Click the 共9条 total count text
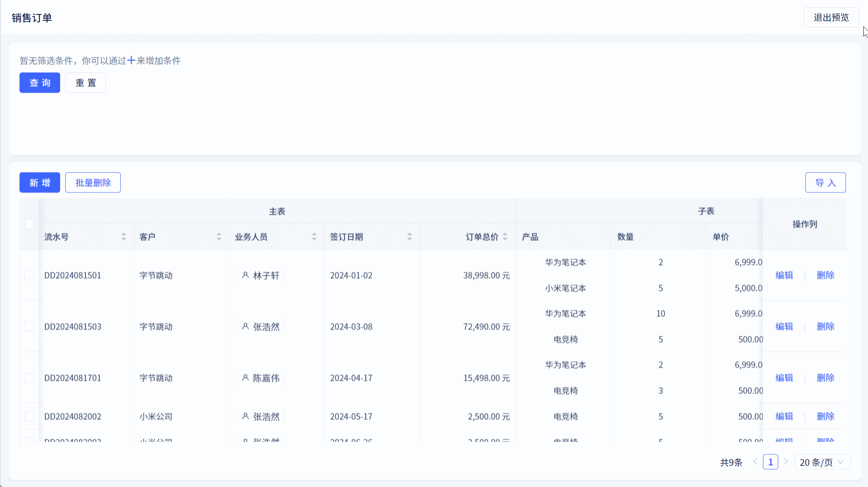The width and height of the screenshot is (868, 487). [x=731, y=462]
